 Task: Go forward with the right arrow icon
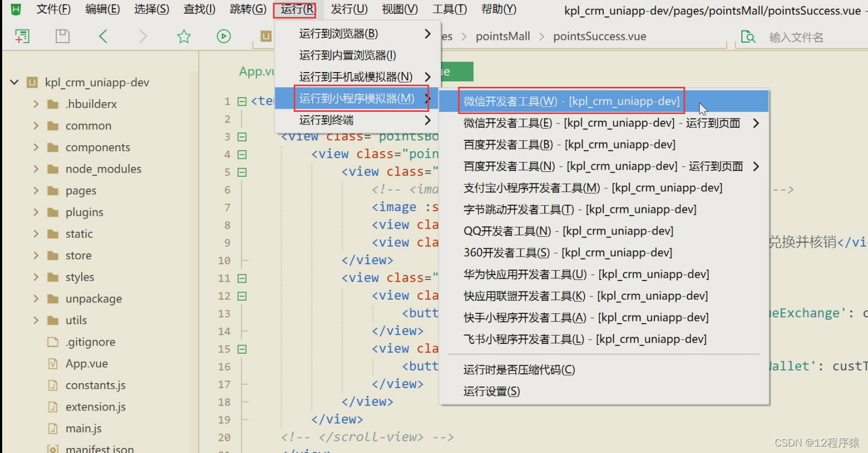143,37
